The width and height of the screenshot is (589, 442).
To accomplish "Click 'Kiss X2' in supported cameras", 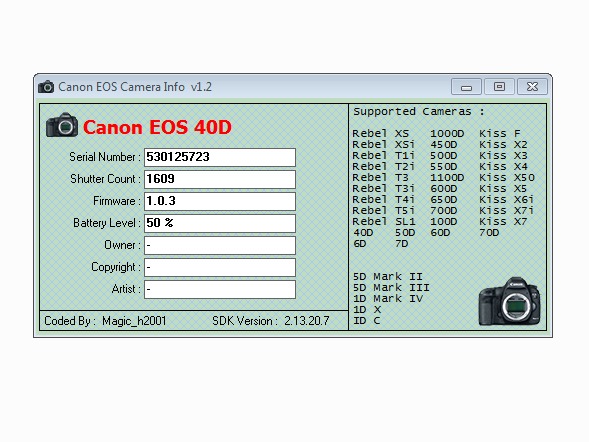I will [x=503, y=145].
